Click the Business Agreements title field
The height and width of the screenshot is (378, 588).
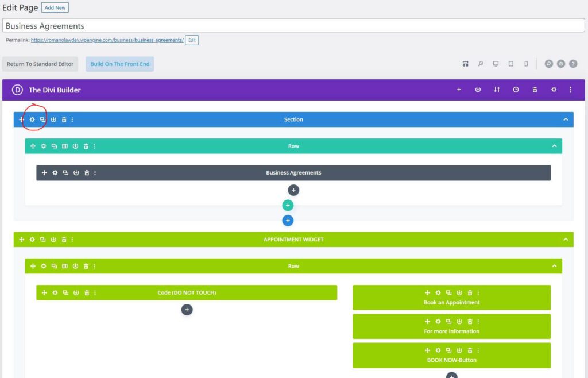coord(293,25)
